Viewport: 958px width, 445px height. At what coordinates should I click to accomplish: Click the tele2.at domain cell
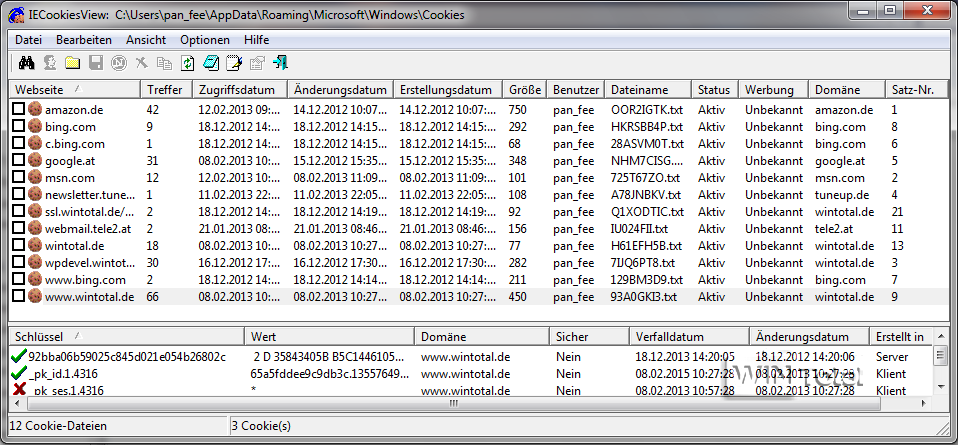click(835, 229)
